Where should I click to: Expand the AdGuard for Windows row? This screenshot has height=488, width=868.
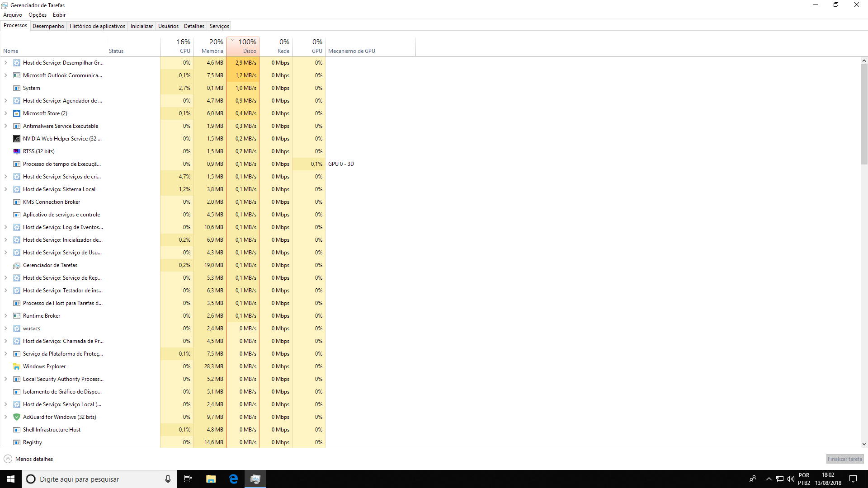[5, 417]
